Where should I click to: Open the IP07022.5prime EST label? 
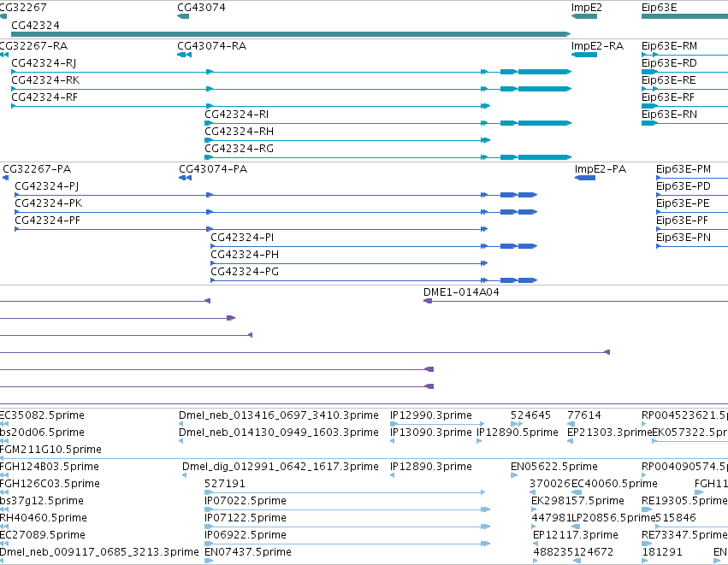pos(246,502)
